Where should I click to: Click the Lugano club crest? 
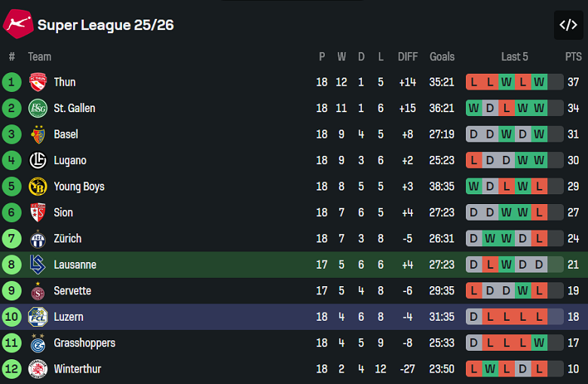tap(38, 160)
